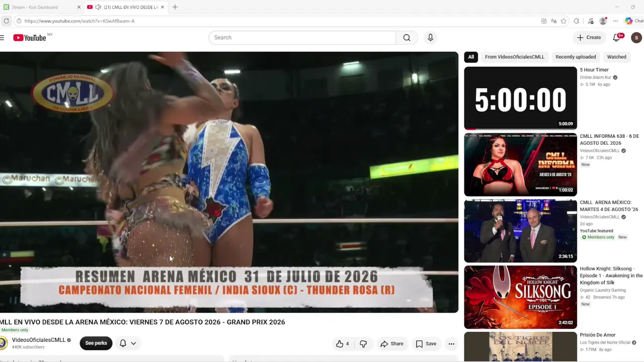644x362 pixels.
Task: Open the Prisión De Amor video thumbnail
Action: pos(520,347)
